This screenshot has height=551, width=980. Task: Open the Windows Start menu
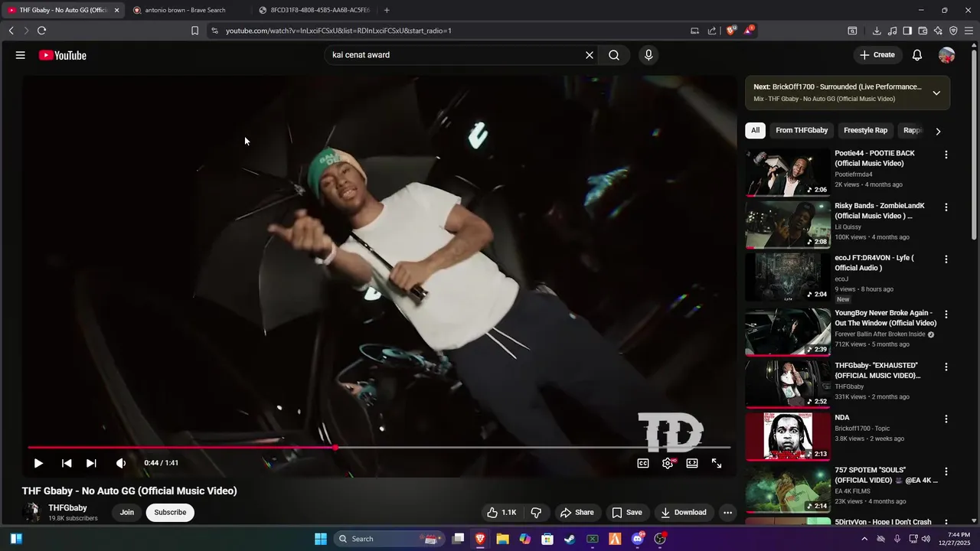coord(321,539)
